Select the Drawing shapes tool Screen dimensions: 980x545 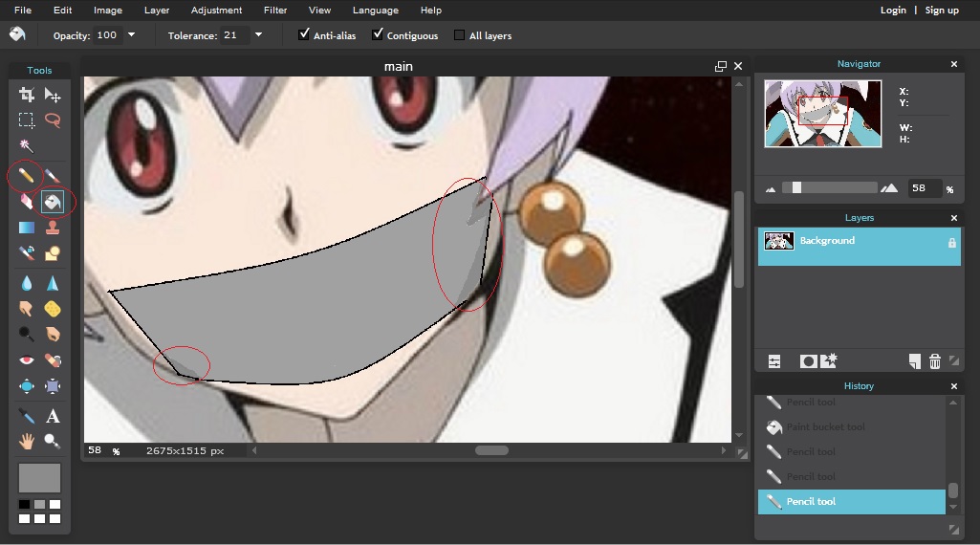pyautogui.click(x=53, y=253)
